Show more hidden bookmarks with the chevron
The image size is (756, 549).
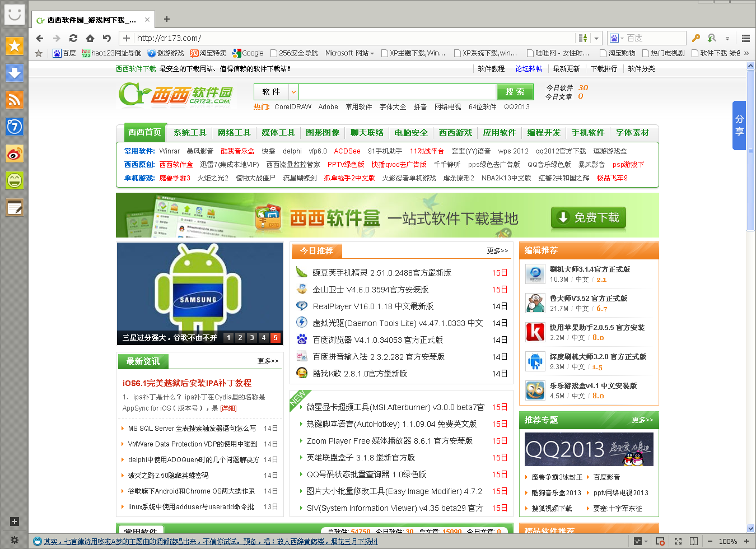746,53
